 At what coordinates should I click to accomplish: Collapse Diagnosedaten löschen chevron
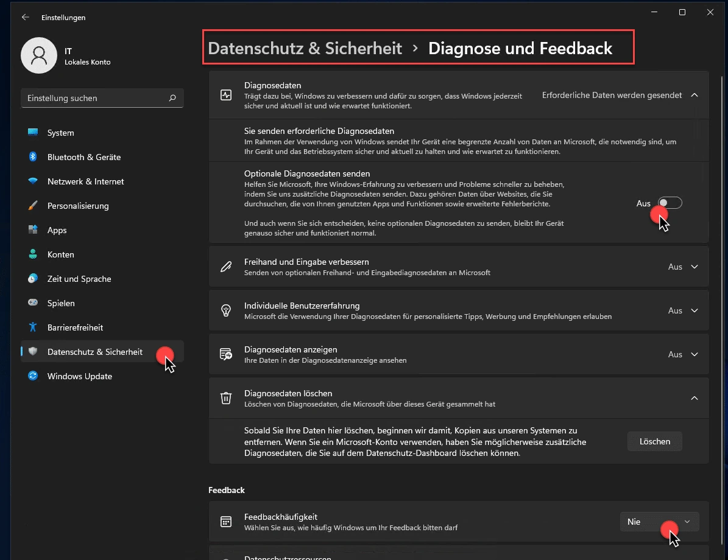pyautogui.click(x=694, y=398)
